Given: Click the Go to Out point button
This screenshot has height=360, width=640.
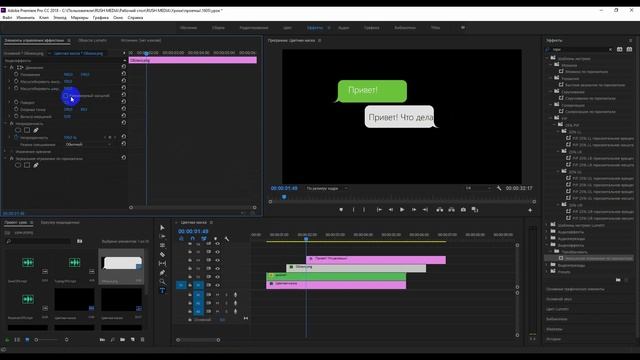Looking at the screenshot, I should coord(425,210).
